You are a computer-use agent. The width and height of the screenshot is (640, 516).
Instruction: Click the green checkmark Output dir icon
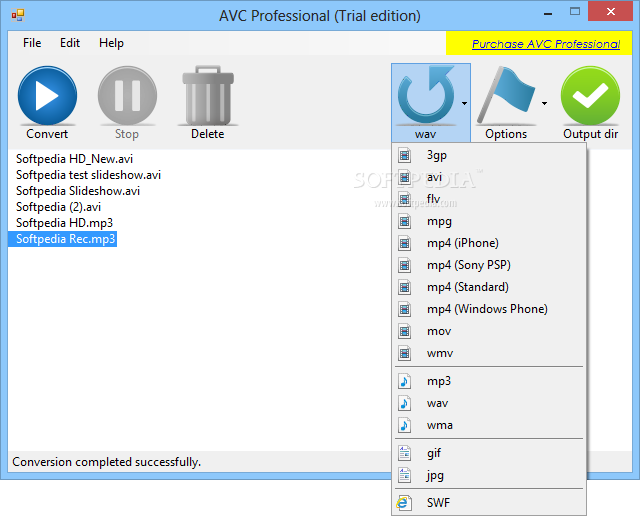click(x=590, y=96)
